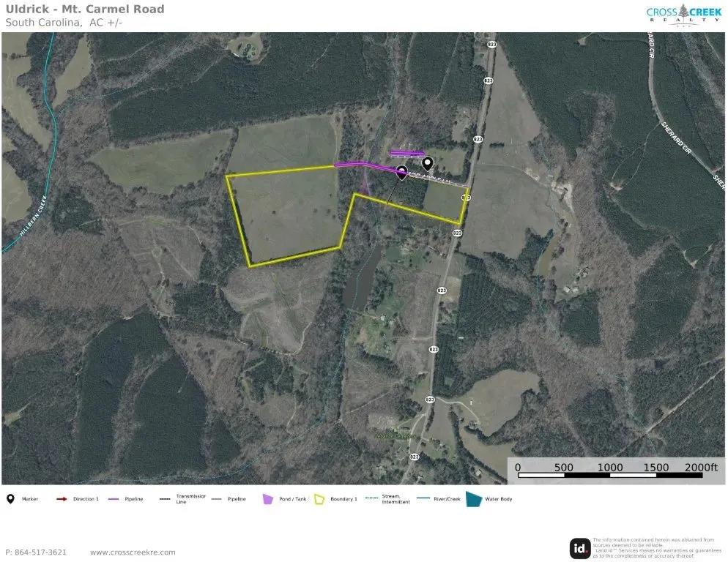Click the red Direction 1 arrow icon
The width and height of the screenshot is (728, 562).
point(62,499)
